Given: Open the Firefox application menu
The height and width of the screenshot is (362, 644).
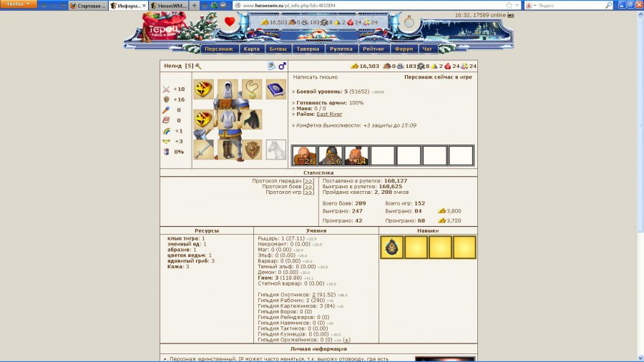Looking at the screenshot, I should 18,4.
